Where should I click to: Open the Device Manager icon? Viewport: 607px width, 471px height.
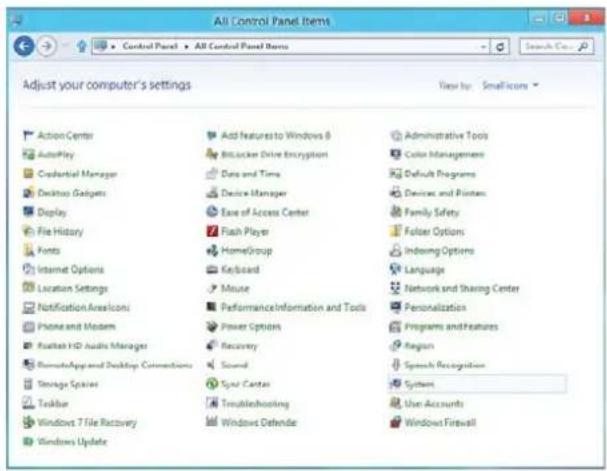[x=212, y=193]
